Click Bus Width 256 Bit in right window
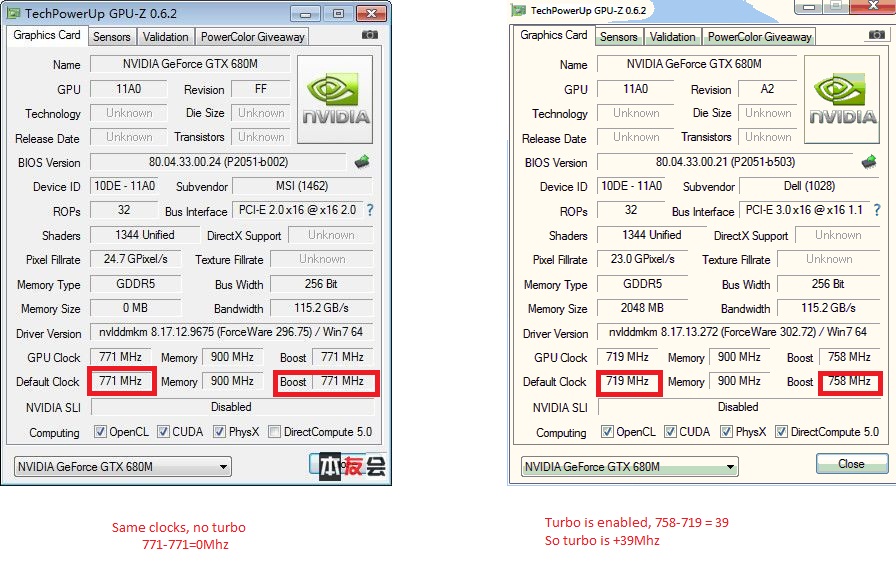896x562 pixels. 828,284
